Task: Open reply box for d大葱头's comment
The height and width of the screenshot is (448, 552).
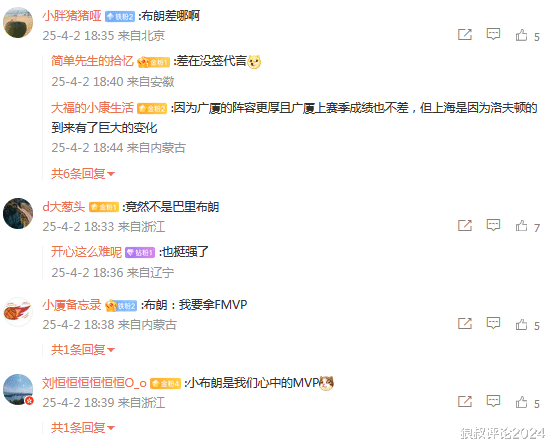Action: (493, 225)
